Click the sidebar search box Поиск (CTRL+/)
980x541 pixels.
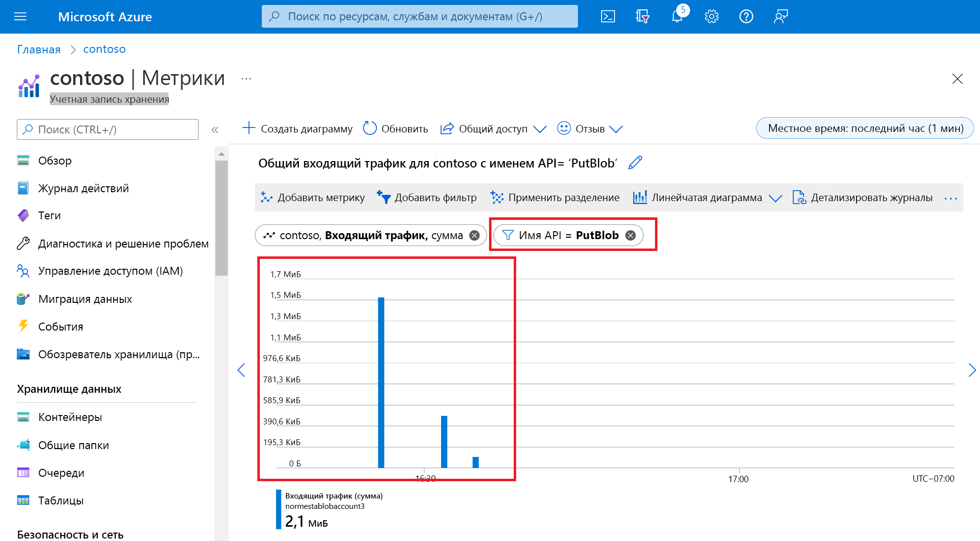coord(108,129)
